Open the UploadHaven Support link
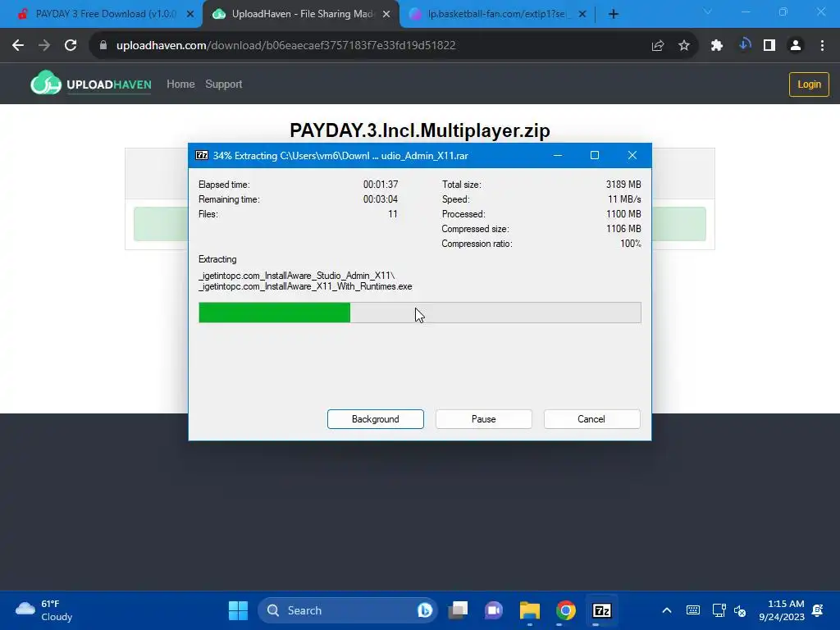The height and width of the screenshot is (630, 840). [223, 84]
